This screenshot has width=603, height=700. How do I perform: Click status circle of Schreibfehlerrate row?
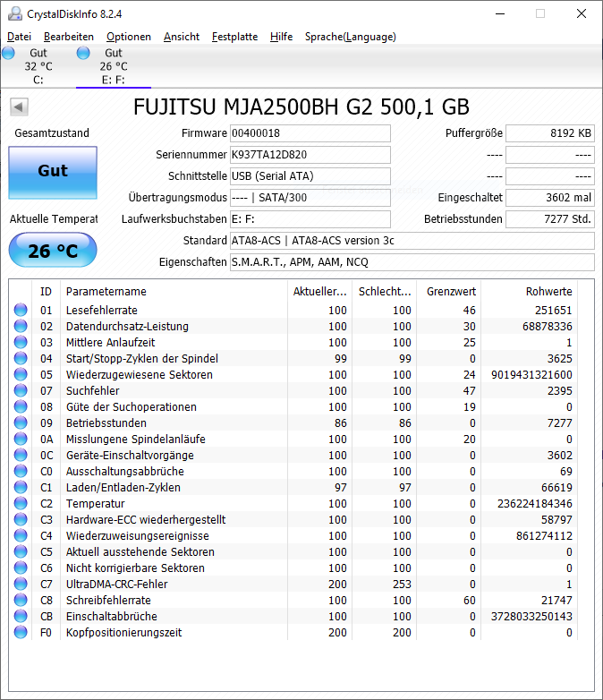[21, 600]
